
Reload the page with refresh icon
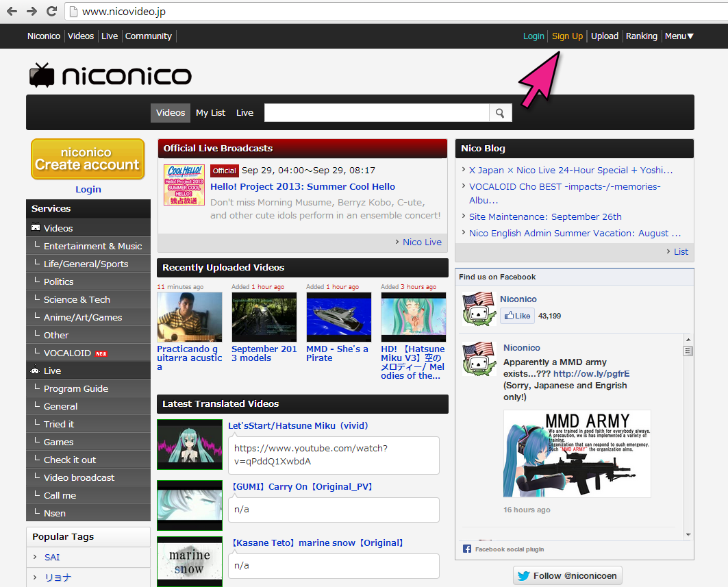point(51,11)
